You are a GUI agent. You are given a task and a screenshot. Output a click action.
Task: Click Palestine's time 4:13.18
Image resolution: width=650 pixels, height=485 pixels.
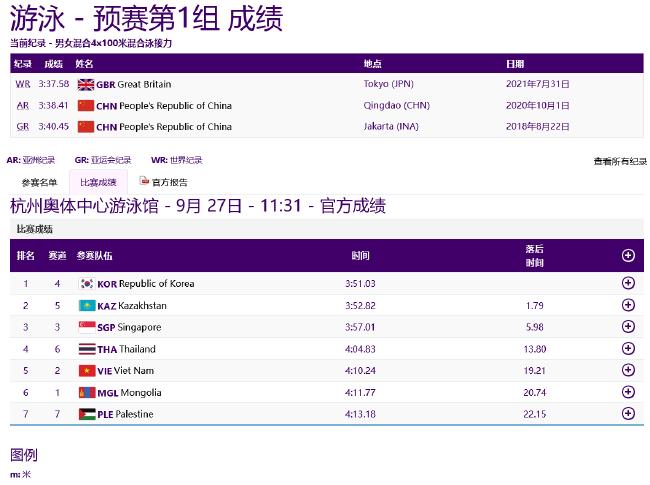[360, 414]
